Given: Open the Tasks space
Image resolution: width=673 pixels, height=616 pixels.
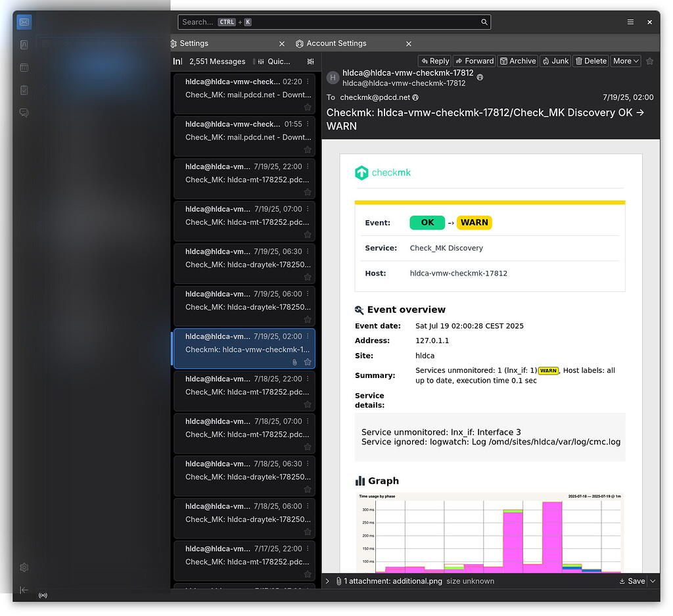Looking at the screenshot, I should tap(24, 91).
